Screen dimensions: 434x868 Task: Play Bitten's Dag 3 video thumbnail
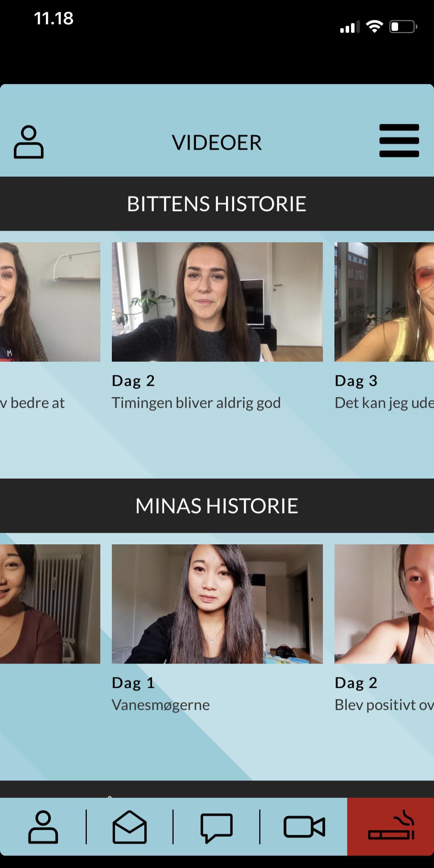[384, 302]
